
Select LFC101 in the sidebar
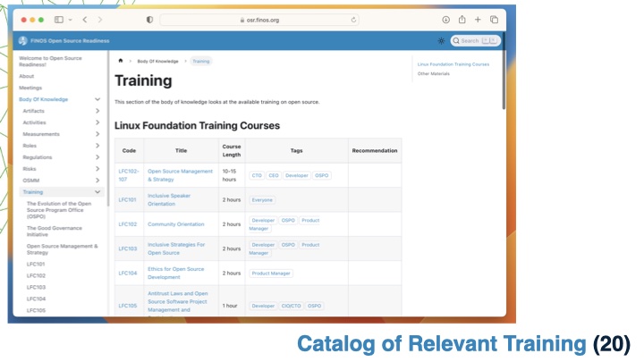pyautogui.click(x=36, y=265)
